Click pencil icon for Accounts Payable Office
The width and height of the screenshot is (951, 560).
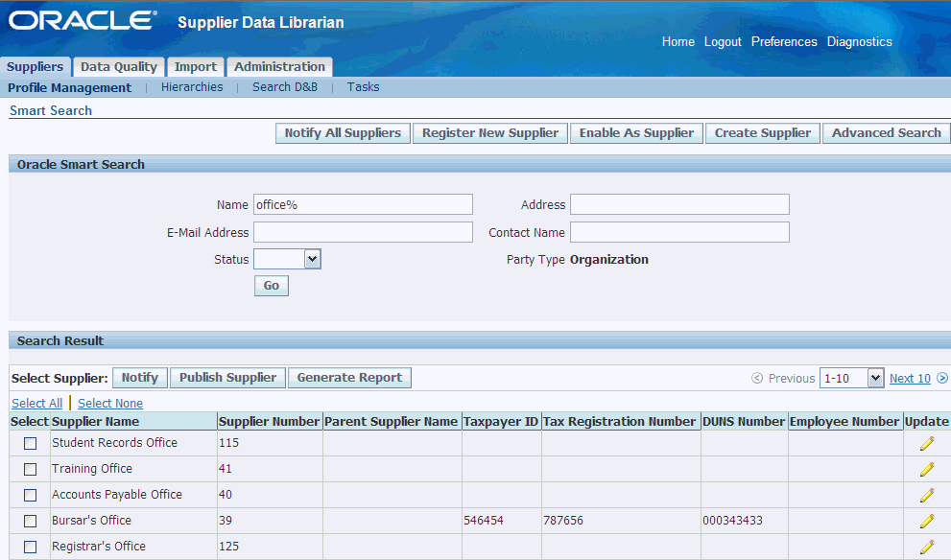pyautogui.click(x=926, y=495)
